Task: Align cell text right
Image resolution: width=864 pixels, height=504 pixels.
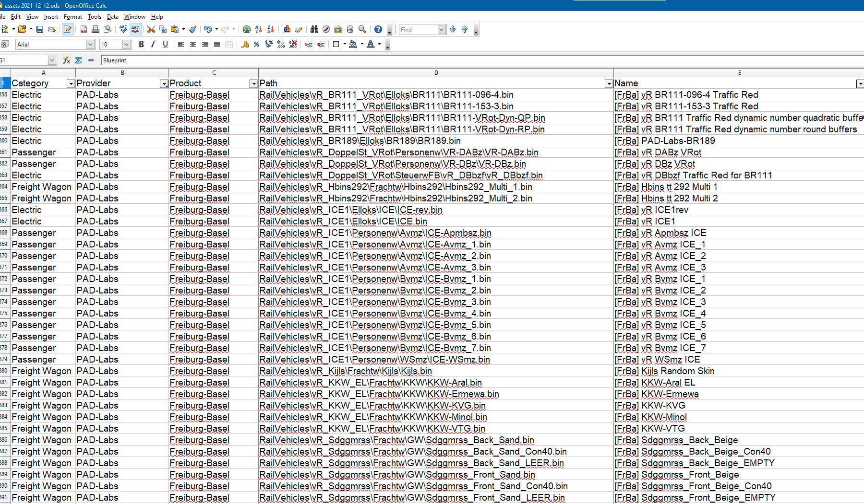Action: point(205,45)
